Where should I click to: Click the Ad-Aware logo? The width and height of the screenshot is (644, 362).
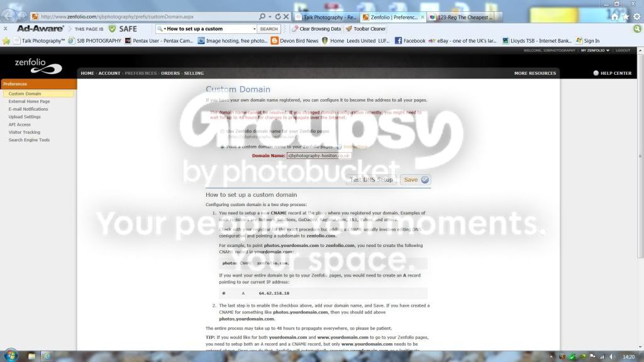40,29
